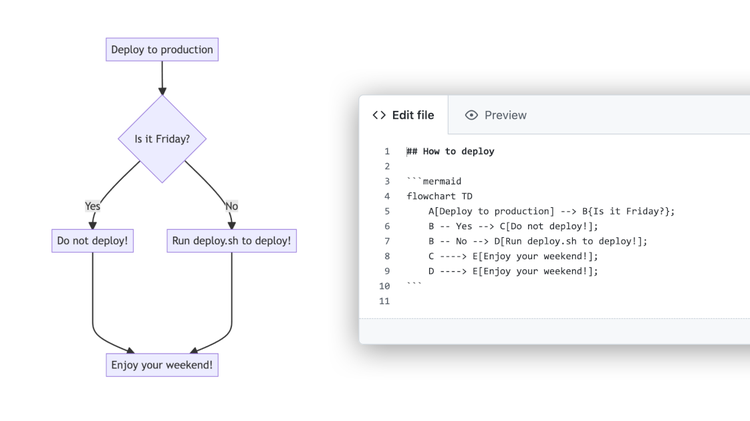Click the mermaid opening code fence line
This screenshot has height=421, width=750.
pyautogui.click(x=434, y=181)
